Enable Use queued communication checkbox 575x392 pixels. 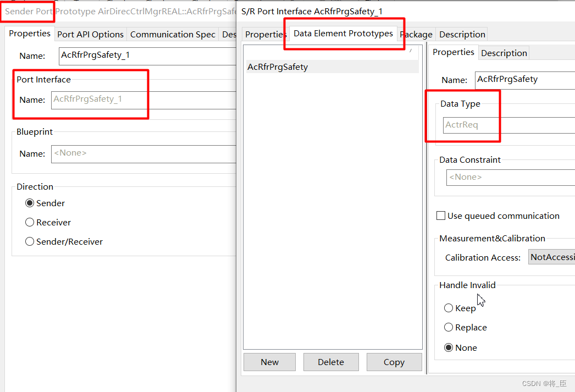(441, 216)
